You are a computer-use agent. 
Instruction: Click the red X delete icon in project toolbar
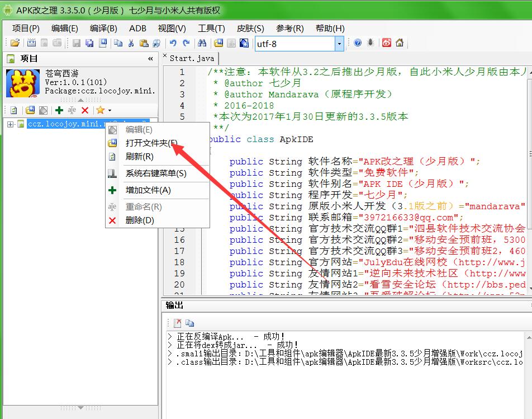pos(85,110)
